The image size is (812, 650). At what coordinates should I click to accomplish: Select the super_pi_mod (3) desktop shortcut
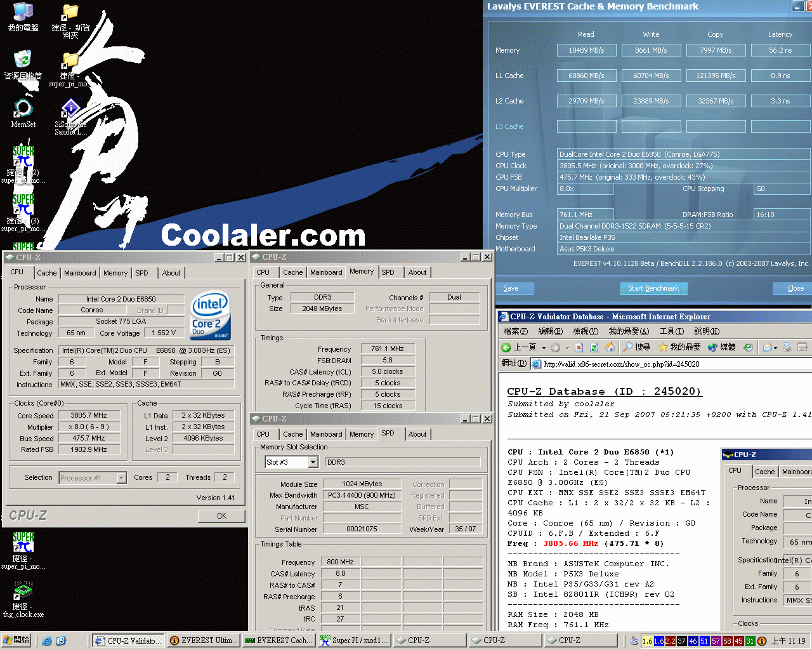[x=23, y=213]
